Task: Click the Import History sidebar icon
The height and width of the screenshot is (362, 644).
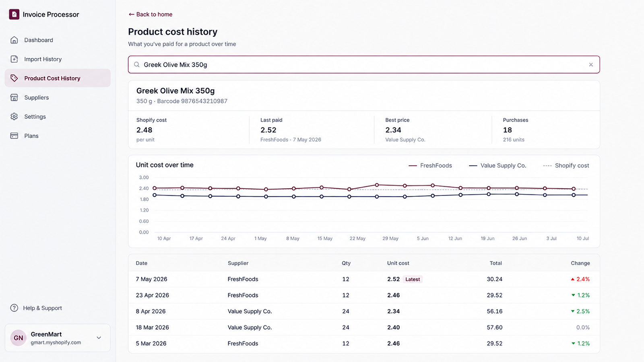Action: click(x=14, y=59)
